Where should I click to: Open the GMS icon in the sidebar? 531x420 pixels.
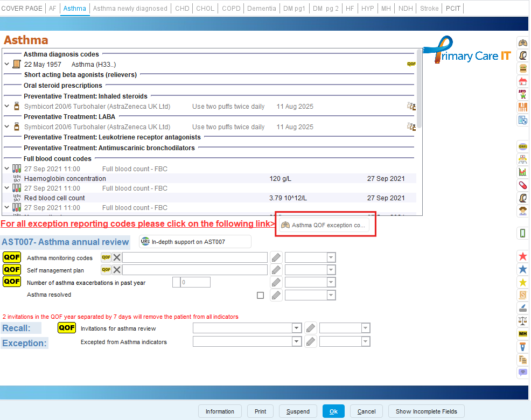[522, 146]
